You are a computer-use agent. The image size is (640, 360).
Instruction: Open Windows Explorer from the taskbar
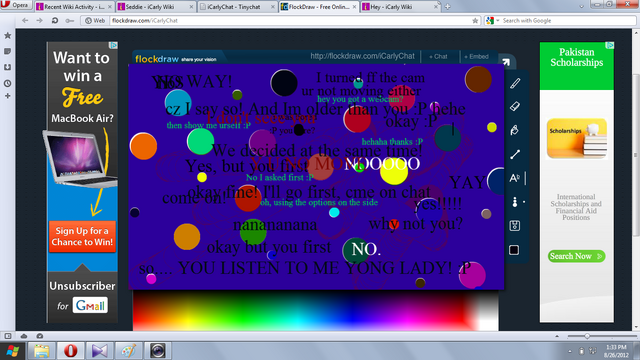click(41, 351)
